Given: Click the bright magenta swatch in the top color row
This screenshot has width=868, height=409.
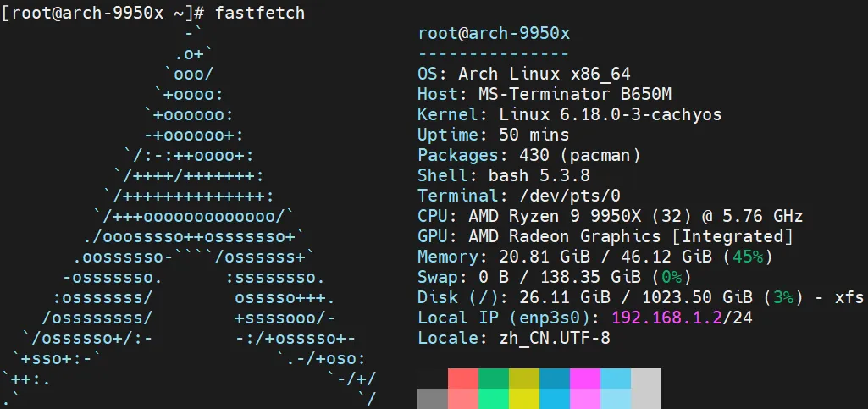Looking at the screenshot, I should (585, 379).
